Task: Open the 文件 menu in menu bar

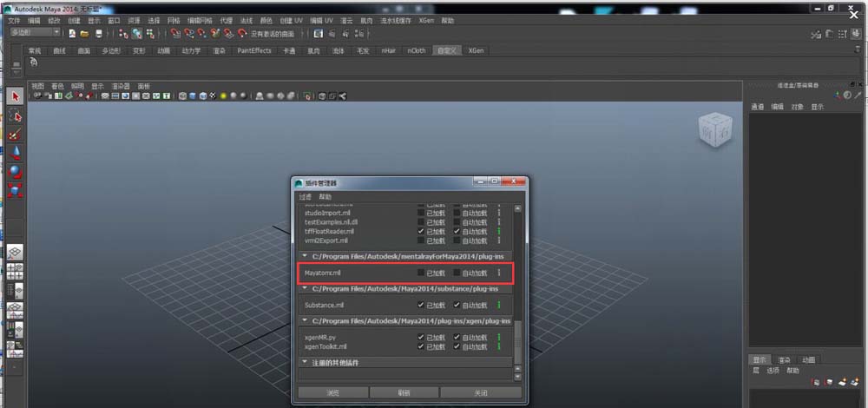Action: click(13, 19)
